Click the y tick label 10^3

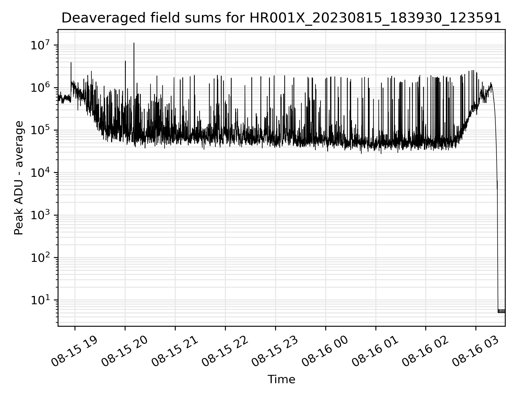(x=40, y=215)
